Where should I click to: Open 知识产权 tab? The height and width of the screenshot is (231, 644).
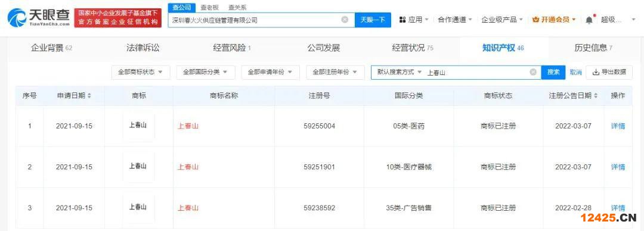(x=503, y=48)
